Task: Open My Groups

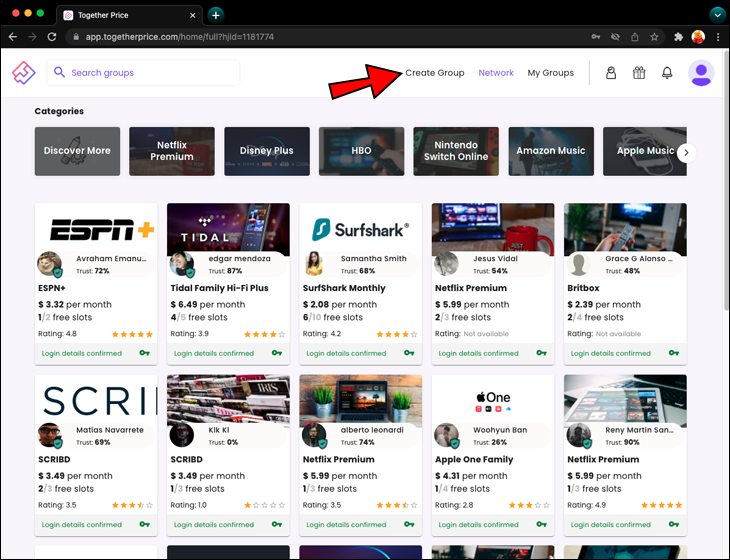Action: [550, 73]
